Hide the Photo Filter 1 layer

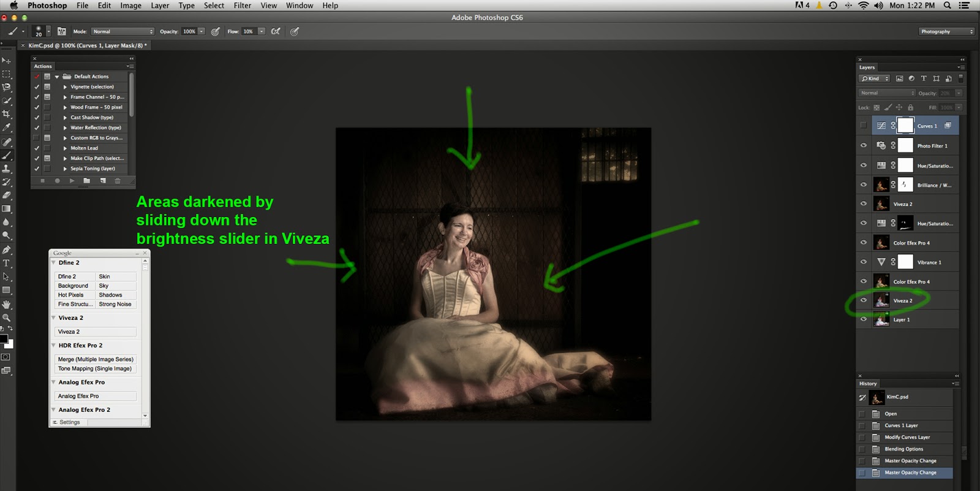pos(864,146)
